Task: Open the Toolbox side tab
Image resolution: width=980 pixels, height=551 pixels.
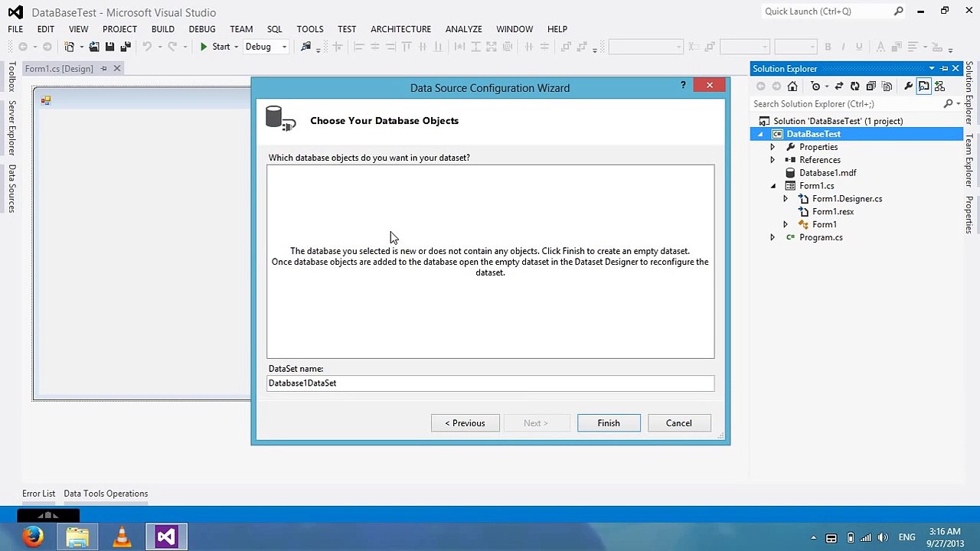Action: pyautogui.click(x=11, y=77)
